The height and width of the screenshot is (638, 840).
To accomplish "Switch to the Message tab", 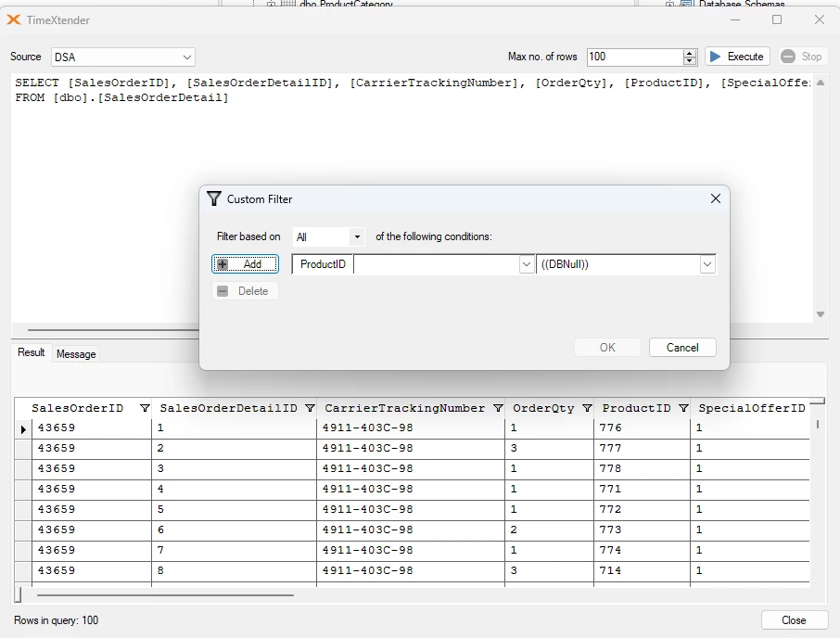I will click(76, 354).
